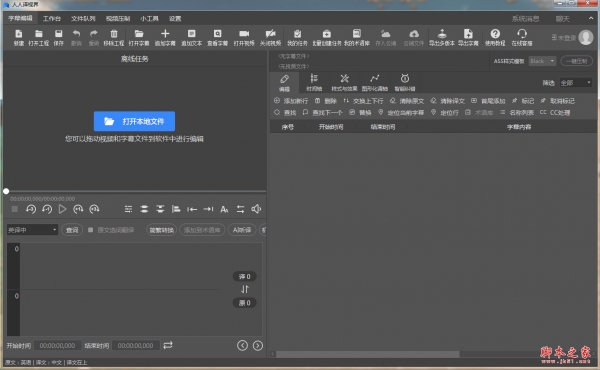Click the 结束时间 input field
Viewport: 600px width, 370px height.
(x=136, y=346)
